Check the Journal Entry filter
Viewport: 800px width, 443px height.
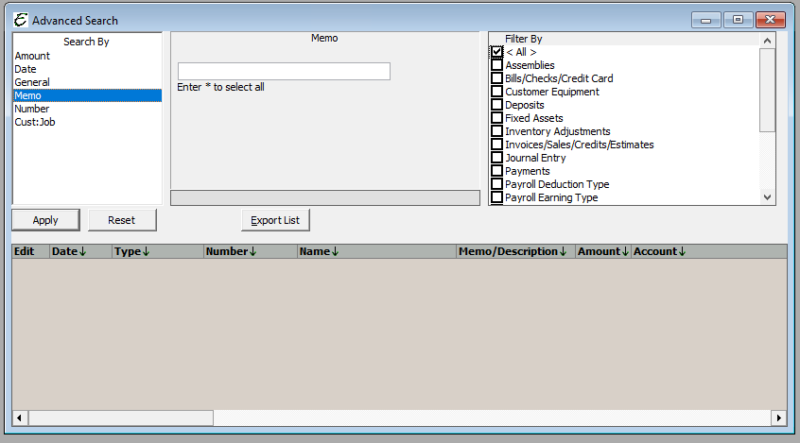click(497, 158)
